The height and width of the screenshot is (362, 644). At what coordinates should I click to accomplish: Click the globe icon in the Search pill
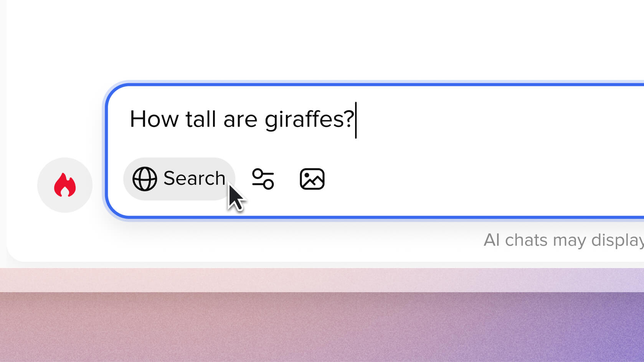145,179
